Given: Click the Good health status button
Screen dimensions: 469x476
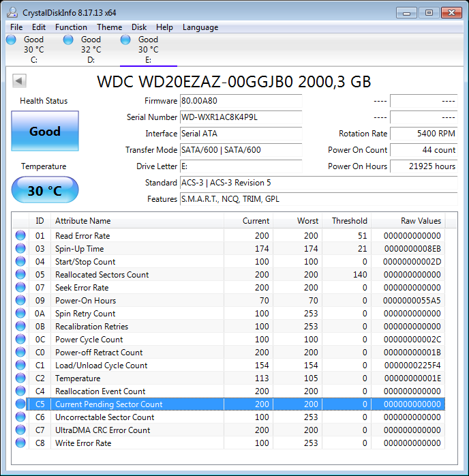Looking at the screenshot, I should click(x=45, y=131).
